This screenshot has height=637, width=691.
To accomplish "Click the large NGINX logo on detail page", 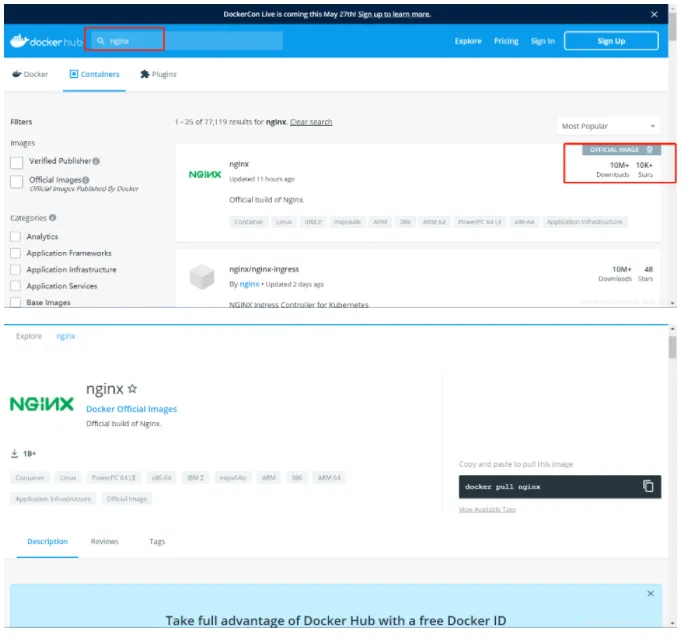I will tap(42, 404).
